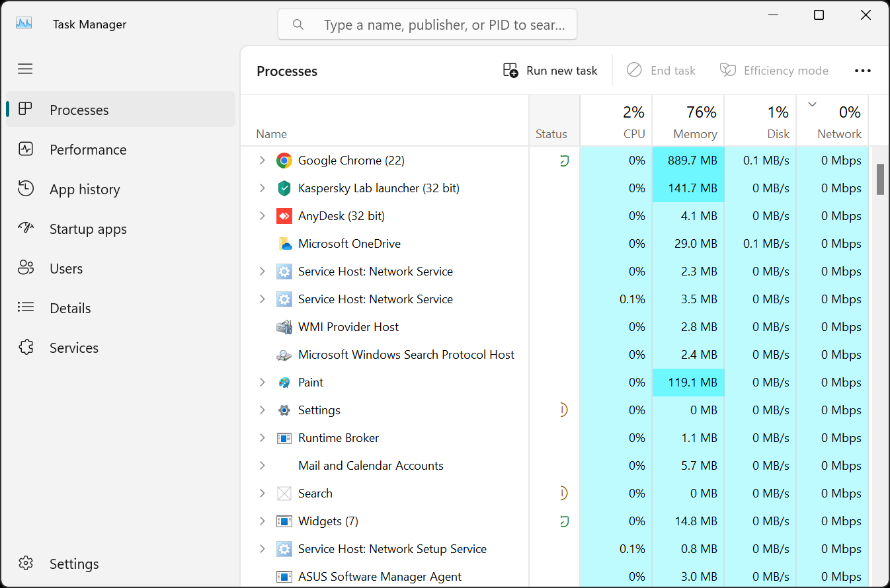Click the Efficiency mode button
890x588 pixels.
point(774,71)
